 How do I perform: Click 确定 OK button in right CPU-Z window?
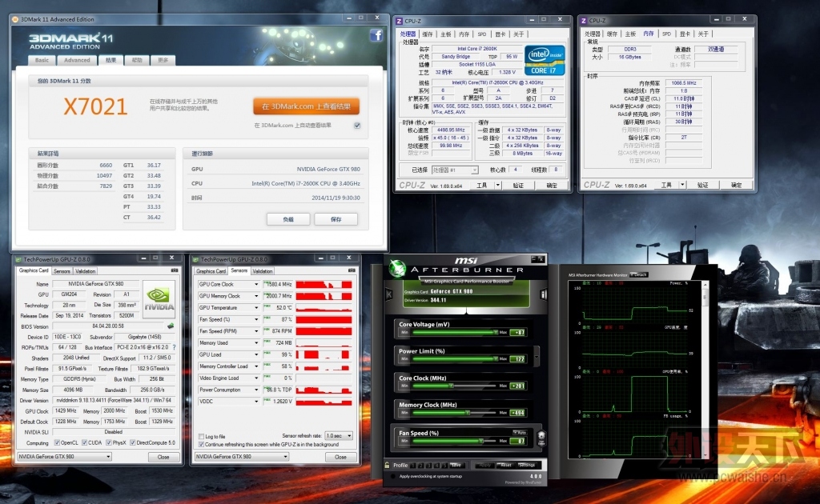[x=737, y=185]
